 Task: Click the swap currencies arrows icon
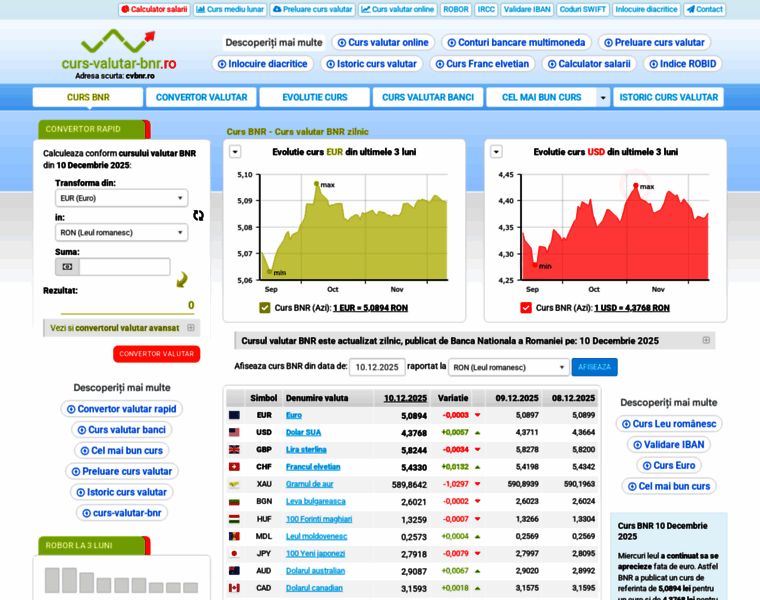coord(198,215)
